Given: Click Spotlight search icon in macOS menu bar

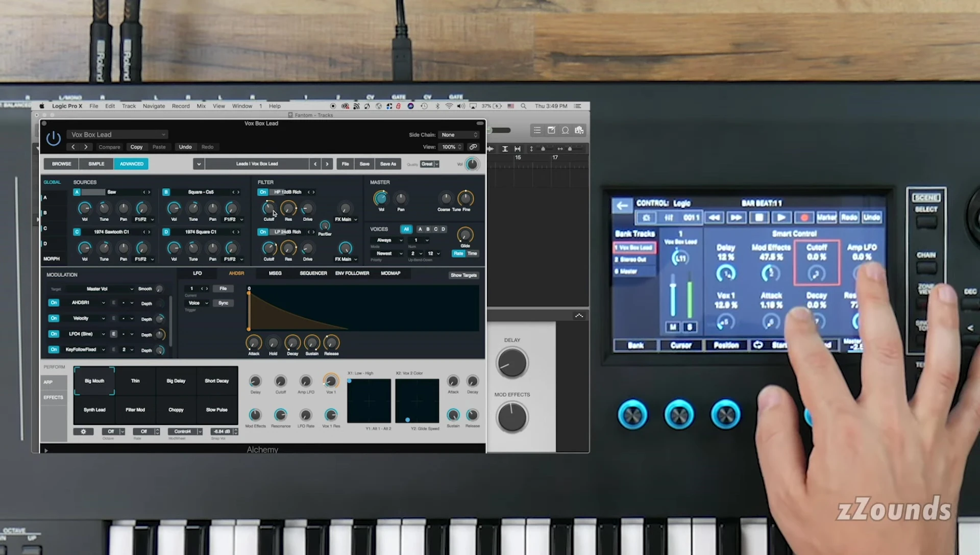Looking at the screenshot, I should pos(523,106).
